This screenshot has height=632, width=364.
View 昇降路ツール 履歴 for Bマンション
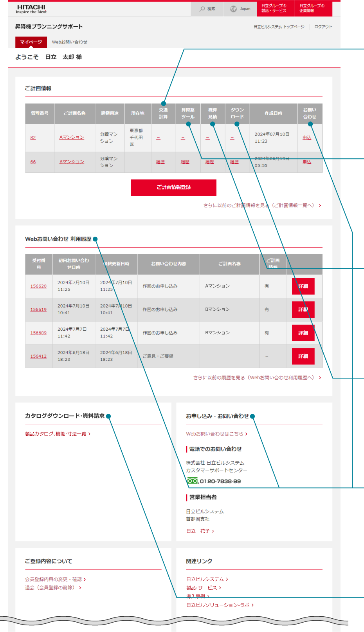coord(185,162)
